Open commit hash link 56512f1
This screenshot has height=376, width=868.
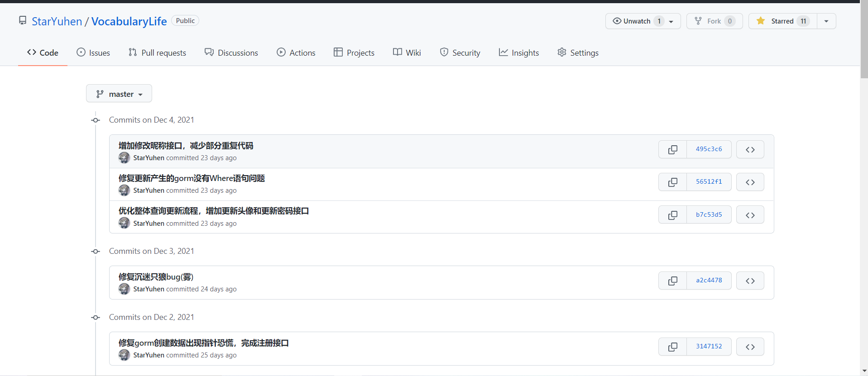click(x=709, y=182)
